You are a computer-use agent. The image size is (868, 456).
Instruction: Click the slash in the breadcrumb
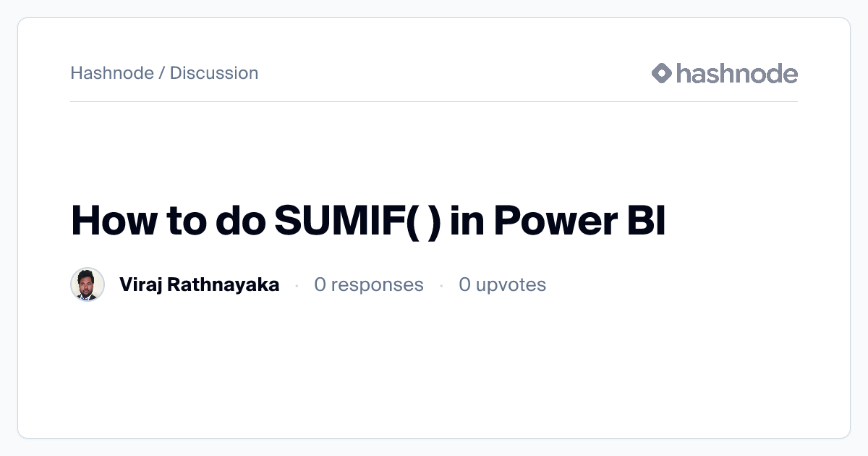[162, 73]
